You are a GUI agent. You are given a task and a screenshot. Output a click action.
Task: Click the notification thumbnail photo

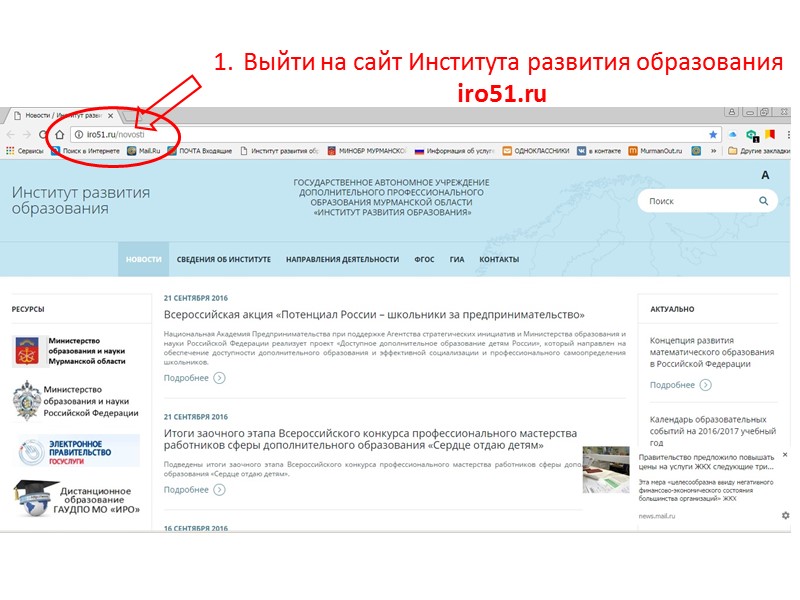click(x=606, y=469)
